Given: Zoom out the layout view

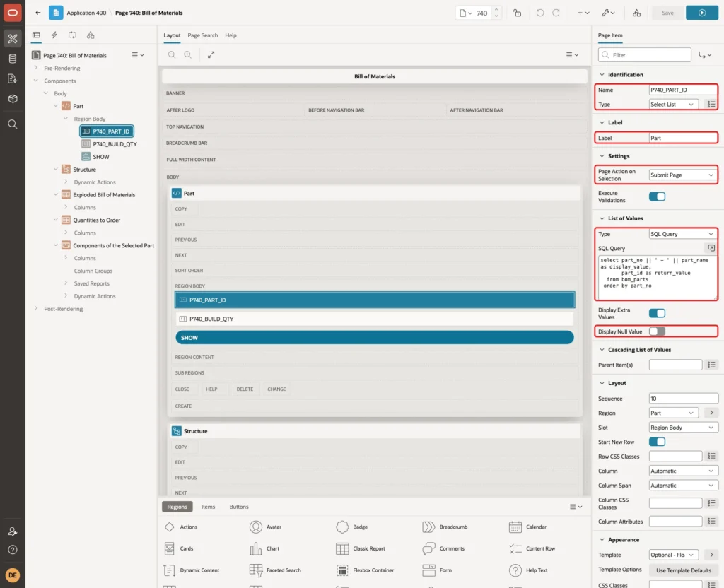Looking at the screenshot, I should (172, 54).
